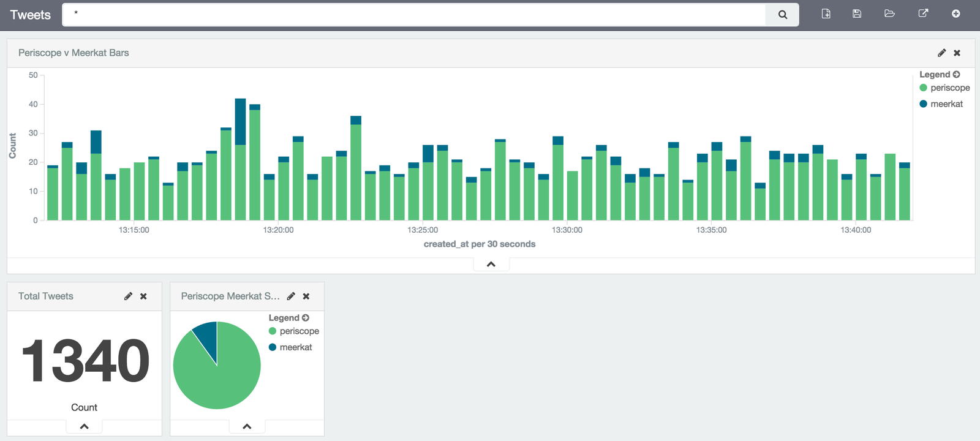The height and width of the screenshot is (441, 980).
Task: Click periscope color dot in pie legend
Action: coord(273,331)
